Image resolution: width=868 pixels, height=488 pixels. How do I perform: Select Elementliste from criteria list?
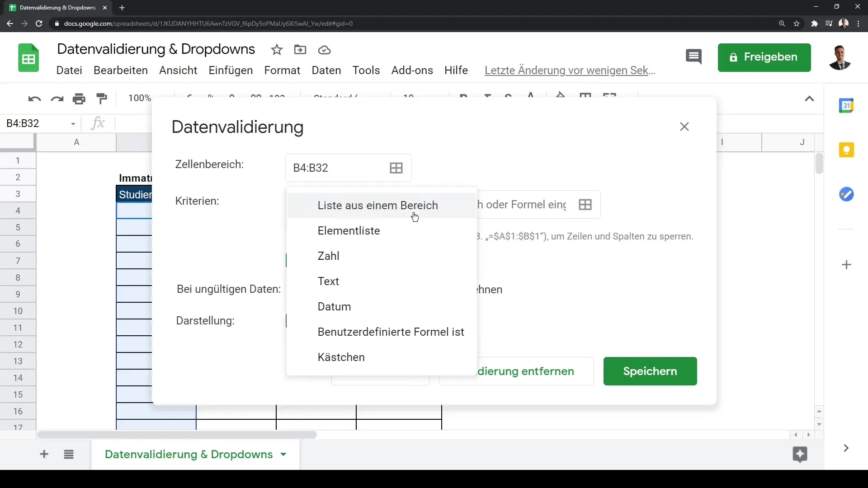(x=349, y=230)
